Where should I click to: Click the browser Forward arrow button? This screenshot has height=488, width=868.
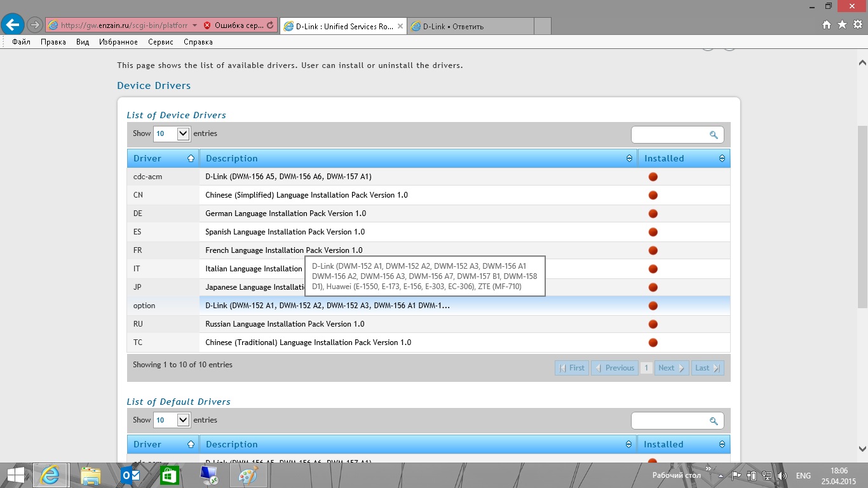click(35, 25)
